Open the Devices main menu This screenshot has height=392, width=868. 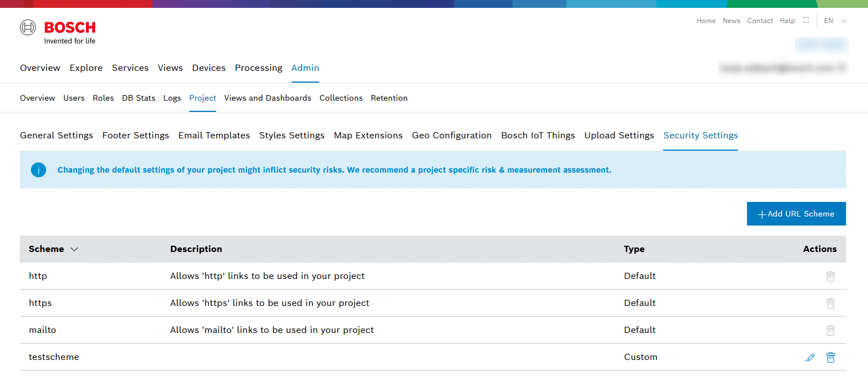pyautogui.click(x=208, y=68)
